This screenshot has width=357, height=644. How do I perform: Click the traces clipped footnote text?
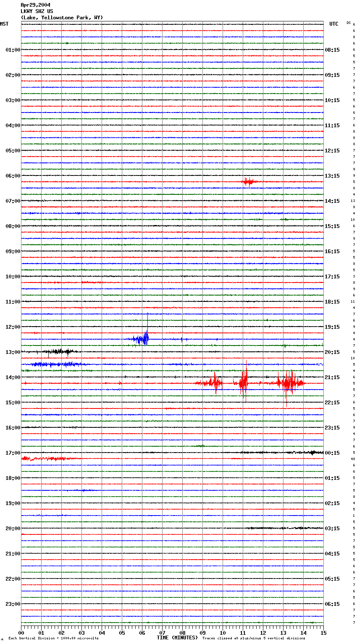click(x=254, y=639)
